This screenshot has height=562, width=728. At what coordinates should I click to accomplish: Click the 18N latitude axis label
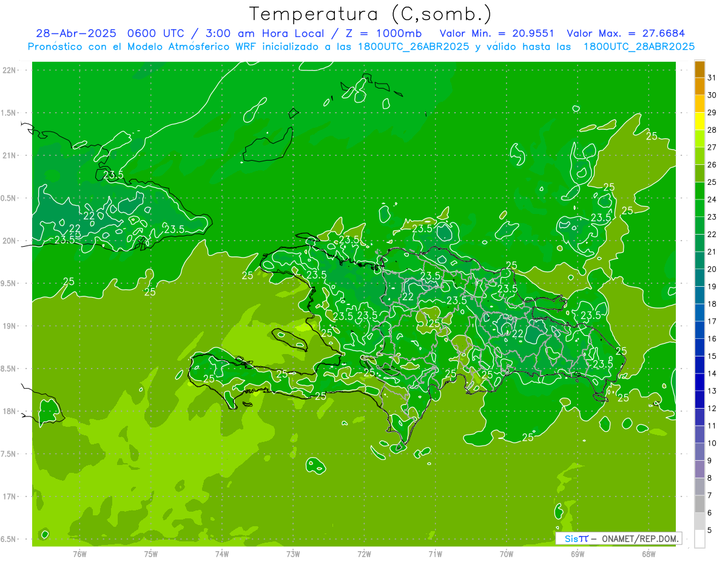pos(10,411)
